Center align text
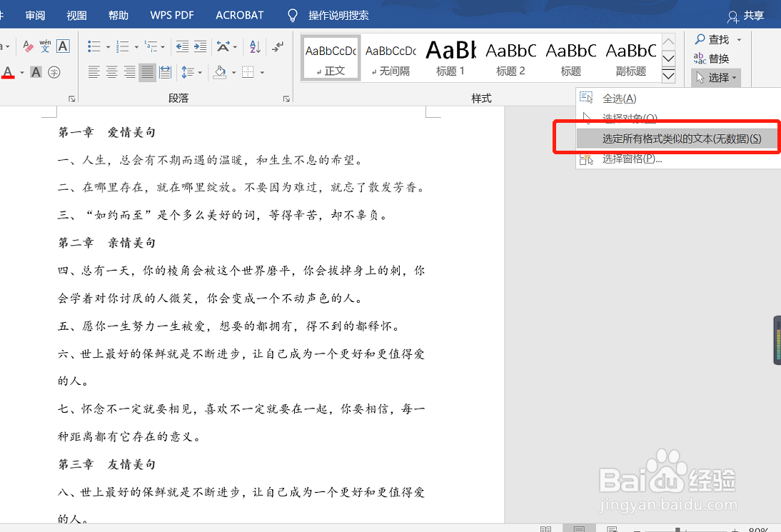 pos(111,72)
